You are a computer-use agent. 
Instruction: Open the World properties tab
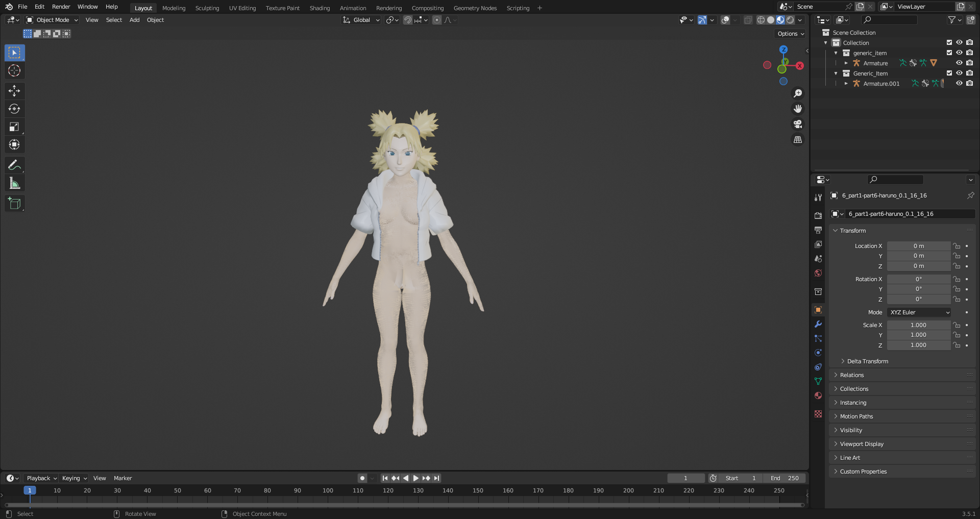tap(818, 273)
